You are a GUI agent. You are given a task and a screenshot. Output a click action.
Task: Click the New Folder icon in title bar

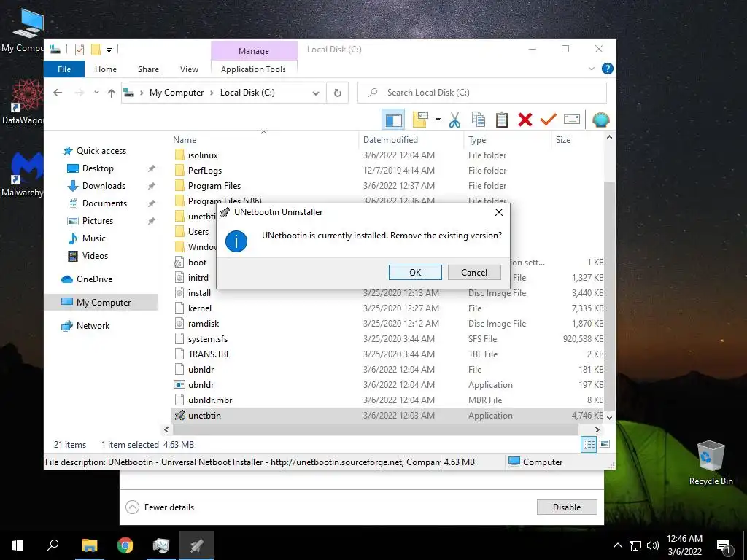(x=96, y=49)
